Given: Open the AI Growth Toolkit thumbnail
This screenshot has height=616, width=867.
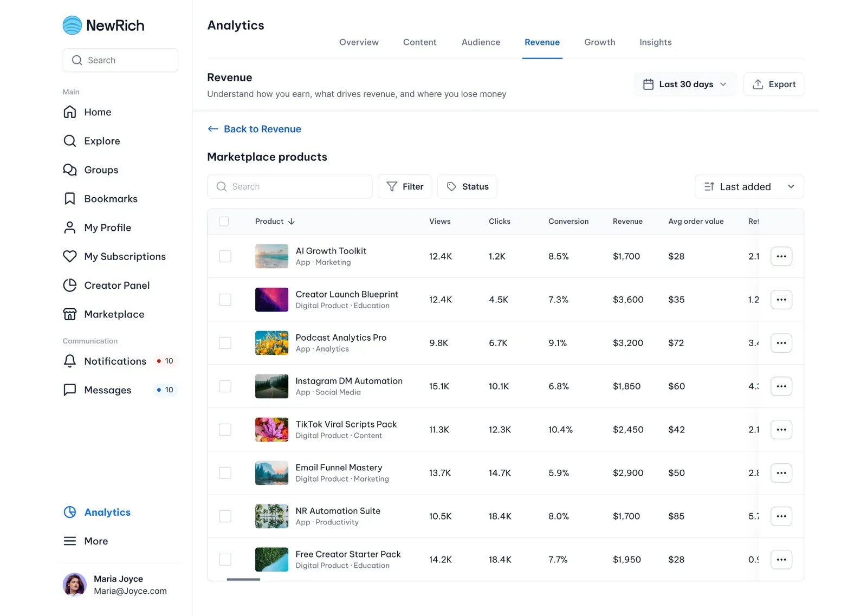Looking at the screenshot, I should (x=271, y=256).
